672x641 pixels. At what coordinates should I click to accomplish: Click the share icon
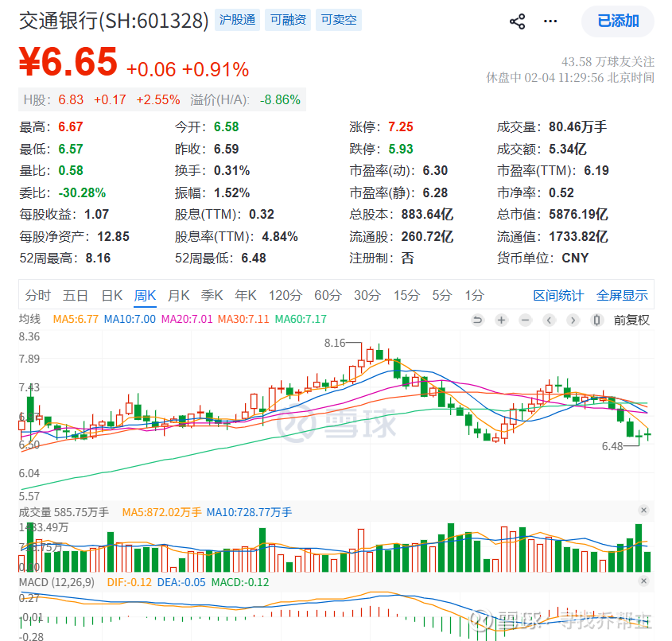[517, 21]
